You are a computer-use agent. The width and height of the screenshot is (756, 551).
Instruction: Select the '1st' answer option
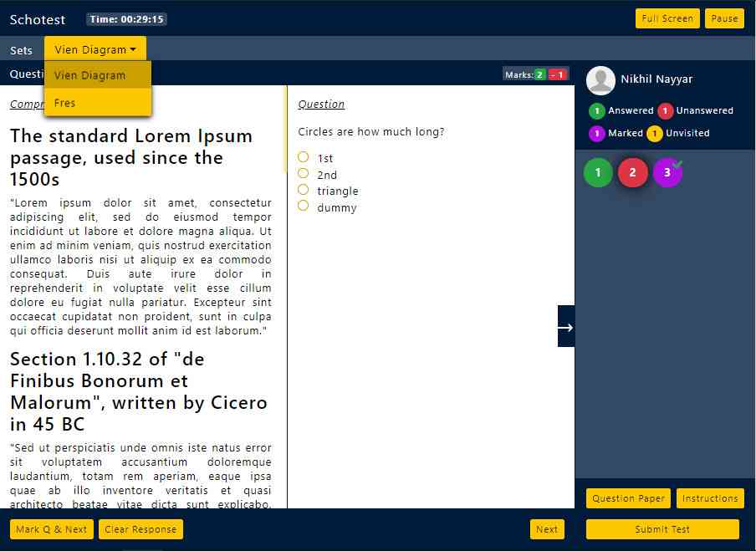click(304, 157)
